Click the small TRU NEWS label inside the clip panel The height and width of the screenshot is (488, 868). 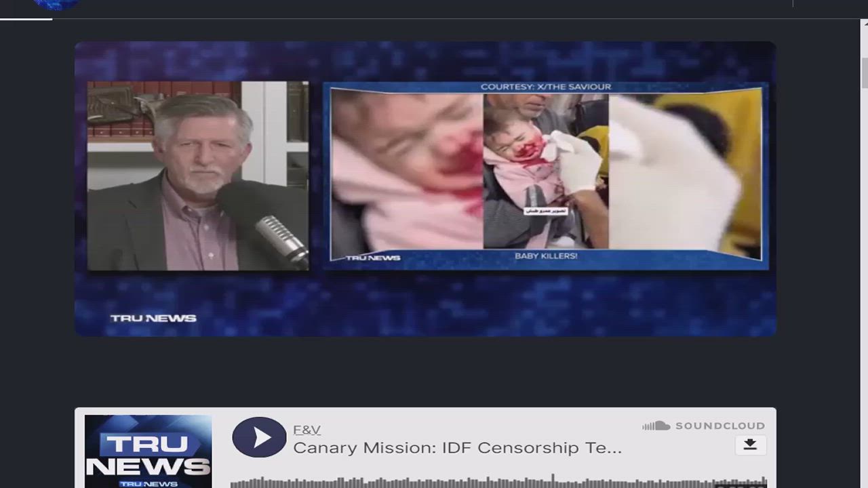pos(372,258)
